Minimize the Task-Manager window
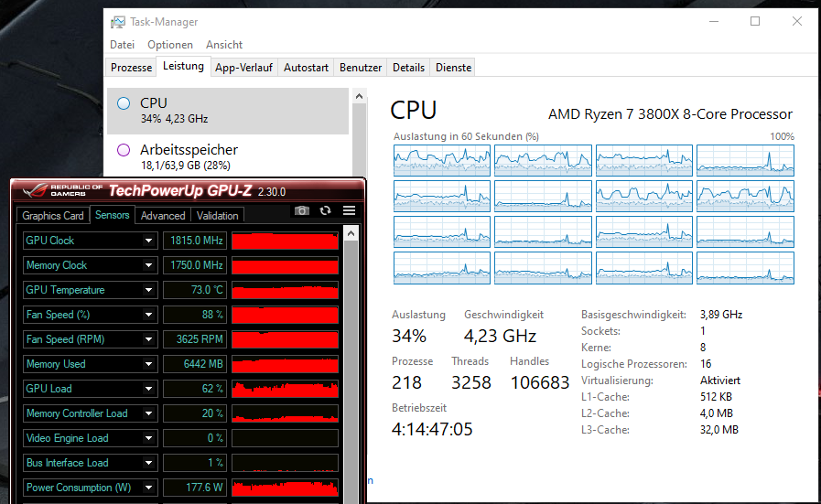 click(714, 21)
